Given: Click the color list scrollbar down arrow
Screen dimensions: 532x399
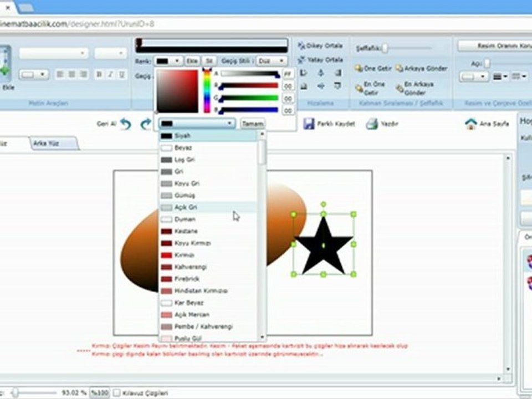Looking at the screenshot, I should tap(262, 337).
